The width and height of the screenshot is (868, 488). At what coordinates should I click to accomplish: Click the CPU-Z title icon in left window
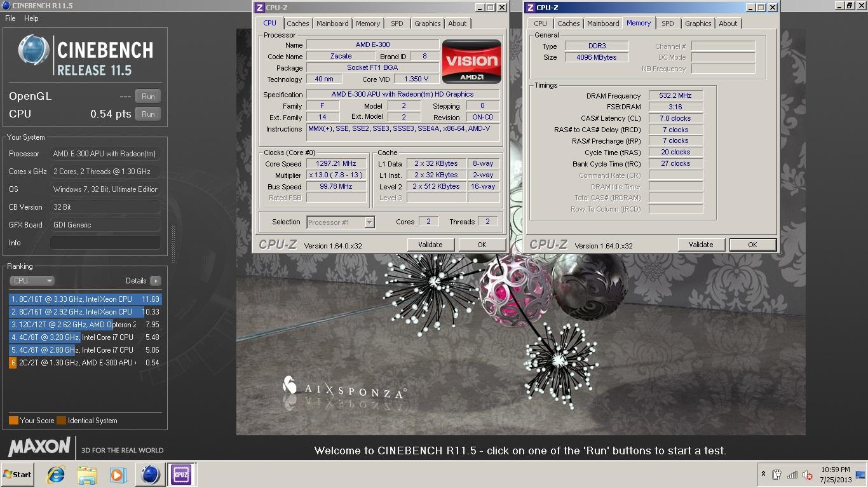[259, 8]
